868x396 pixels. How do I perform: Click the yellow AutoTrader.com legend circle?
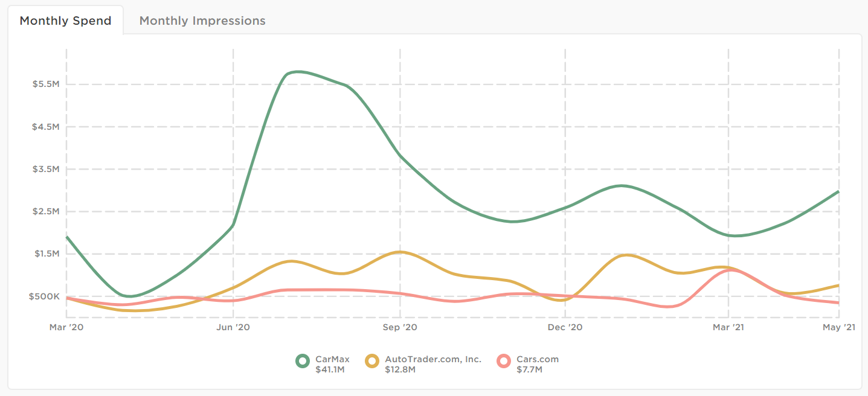373,359
